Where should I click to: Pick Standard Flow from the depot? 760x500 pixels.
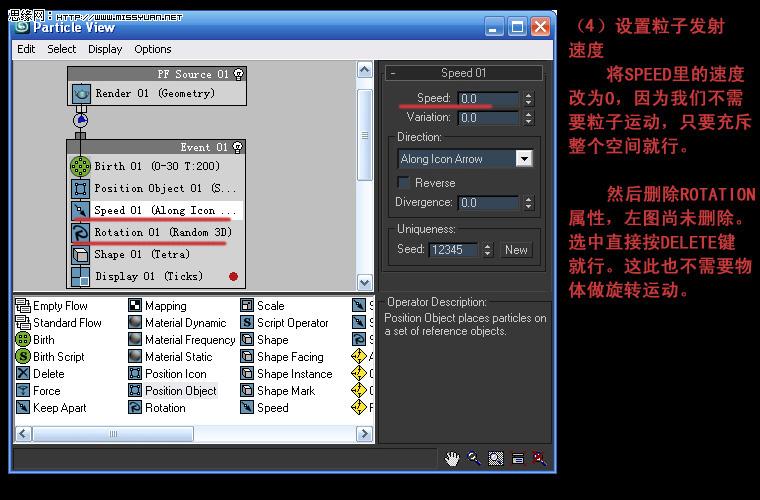click(59, 323)
